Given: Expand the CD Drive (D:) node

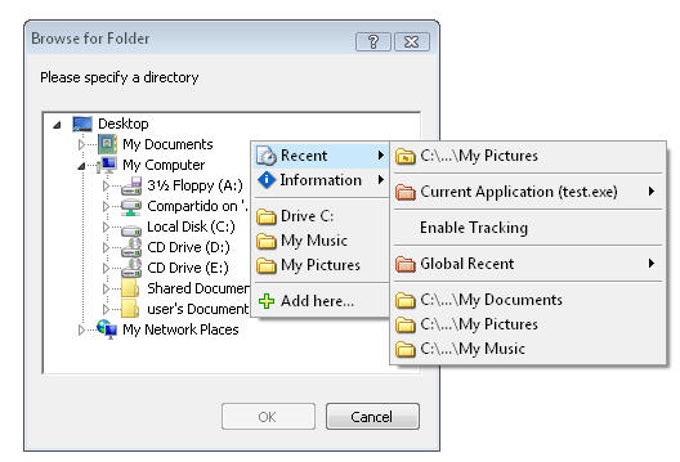Looking at the screenshot, I should coord(106,247).
